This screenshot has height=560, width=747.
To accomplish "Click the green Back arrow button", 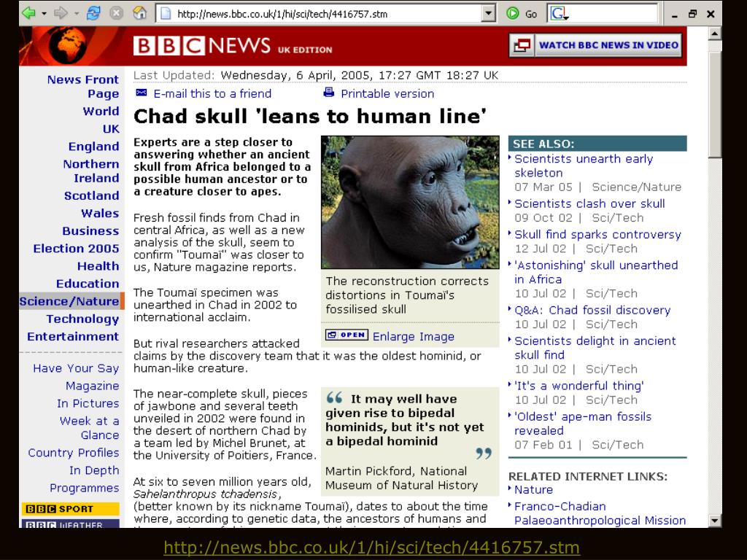I will (x=28, y=13).
